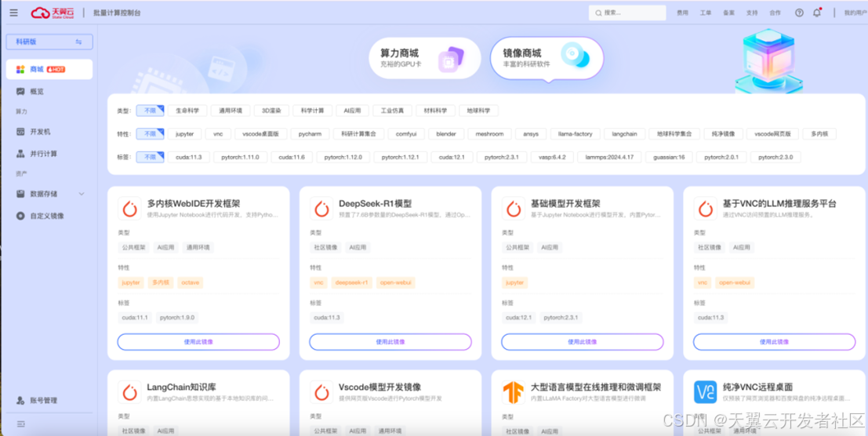The height and width of the screenshot is (436, 868).
Task: Toggle the pytorch:2.3.0 tag filter
Action: [x=775, y=157]
